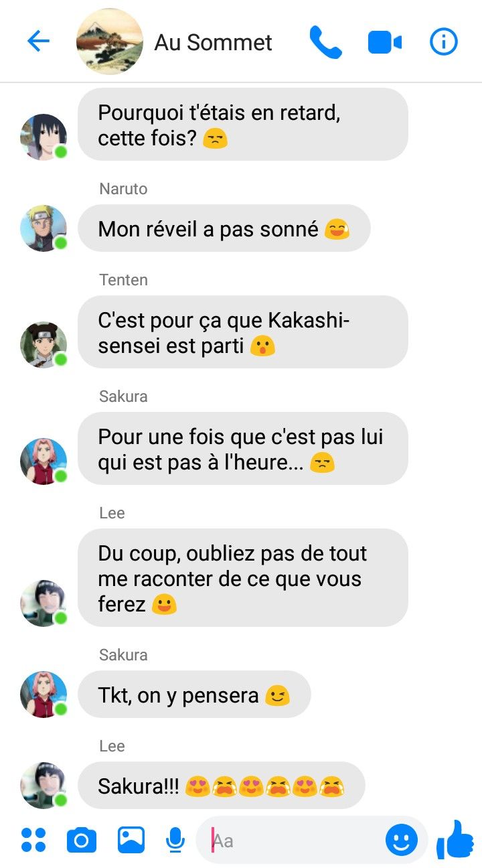
Task: Open the emoji picker smiley in message field
Action: [x=402, y=840]
